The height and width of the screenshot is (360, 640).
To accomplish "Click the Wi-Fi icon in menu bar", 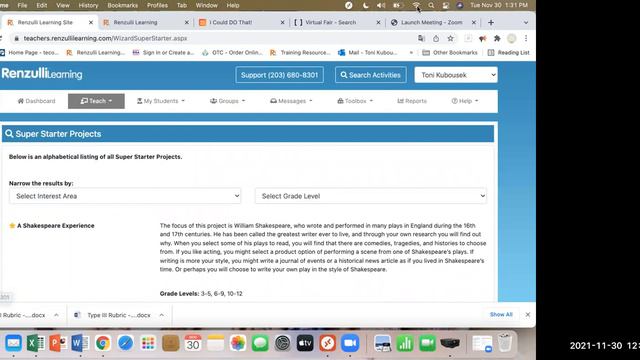I will (x=416, y=5).
